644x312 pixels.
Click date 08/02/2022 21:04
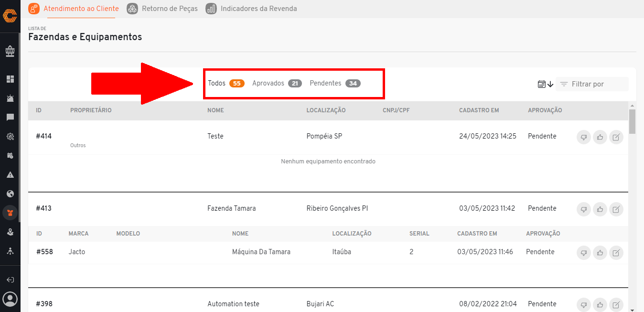pyautogui.click(x=488, y=304)
